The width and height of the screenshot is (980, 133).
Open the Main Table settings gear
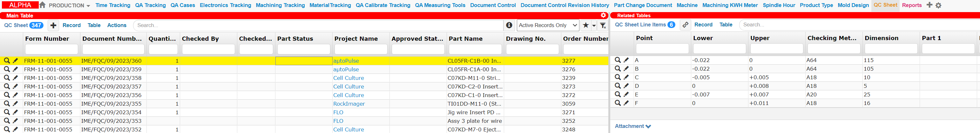point(603,15)
